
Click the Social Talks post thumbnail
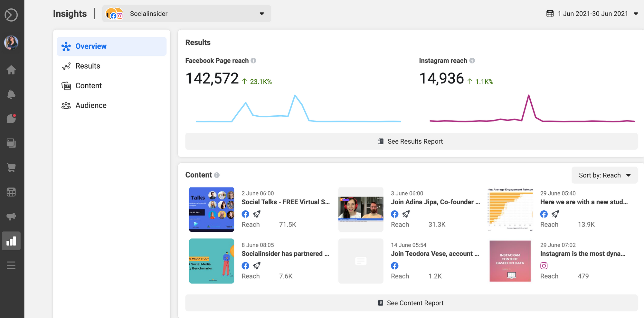(212, 209)
